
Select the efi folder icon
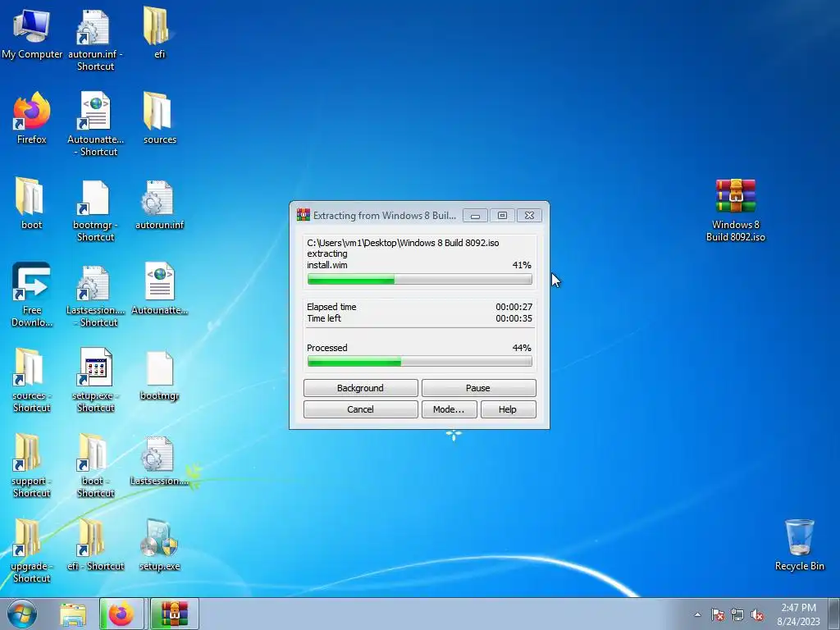[159, 34]
